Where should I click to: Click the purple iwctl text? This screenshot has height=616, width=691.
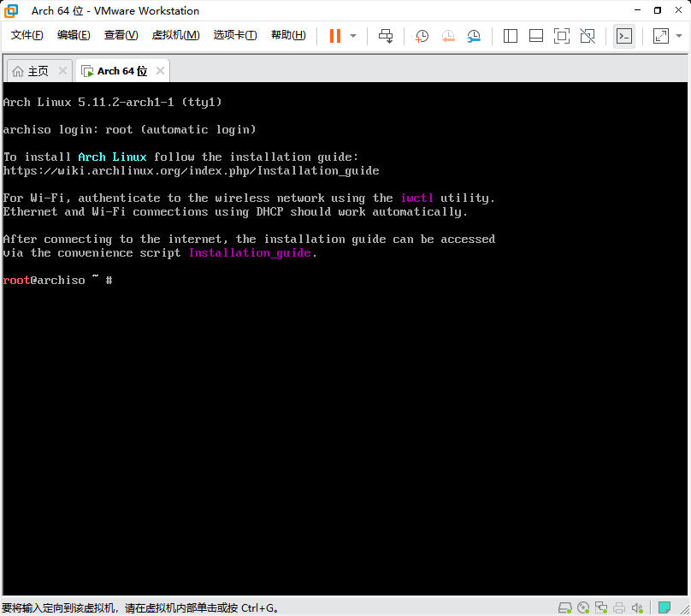tap(416, 198)
